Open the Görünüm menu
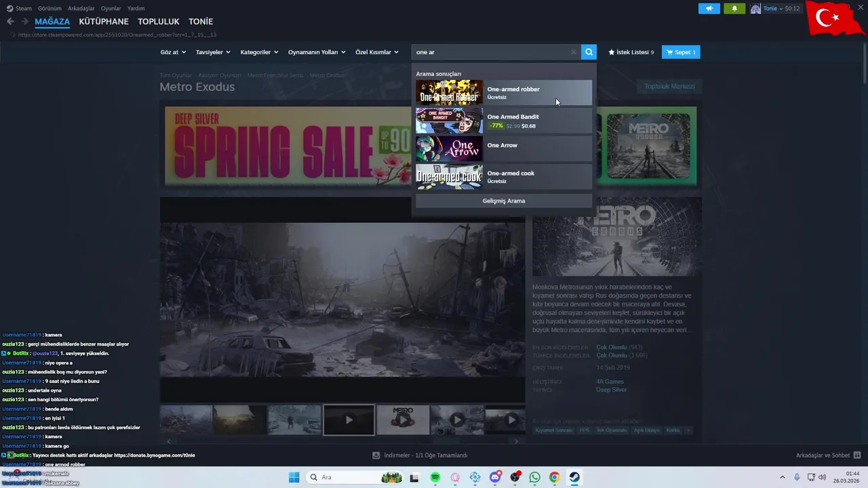 pos(50,8)
